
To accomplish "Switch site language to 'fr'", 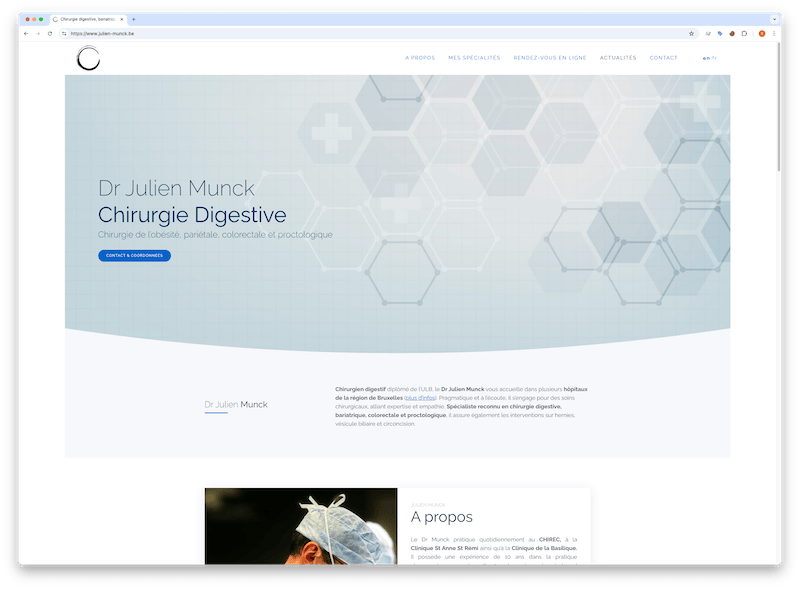I will 714,58.
